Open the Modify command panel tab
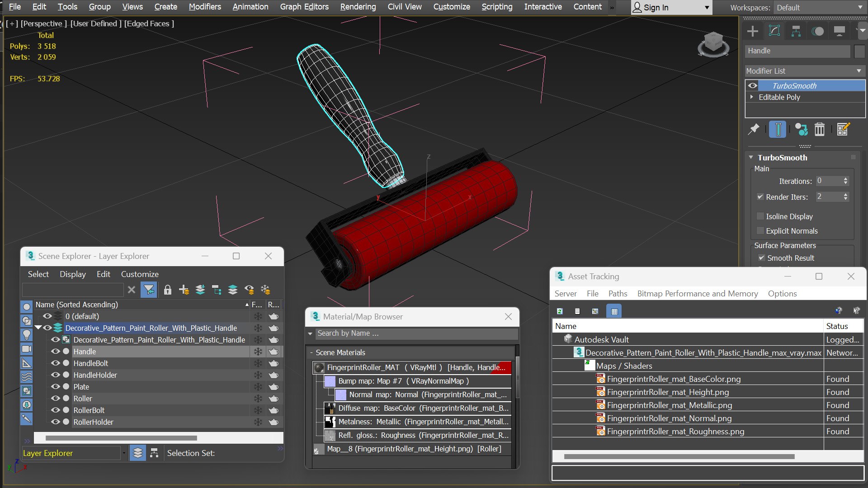The image size is (868, 488). coord(774,31)
